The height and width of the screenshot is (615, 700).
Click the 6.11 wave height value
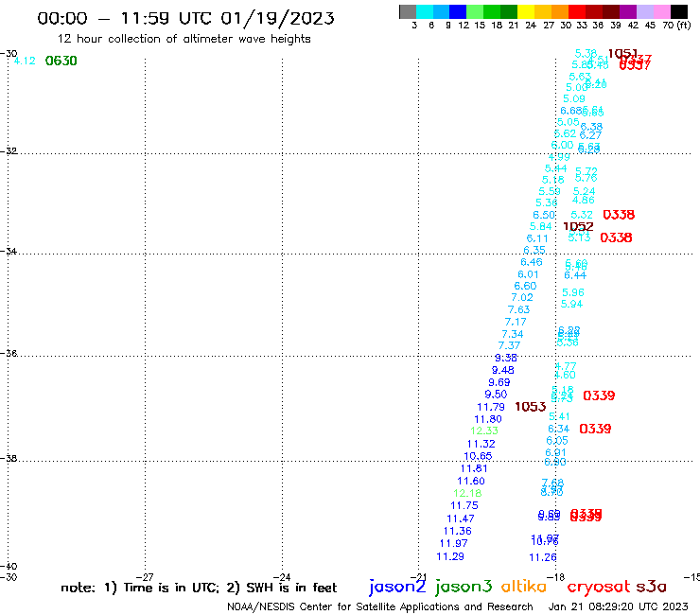point(537,238)
